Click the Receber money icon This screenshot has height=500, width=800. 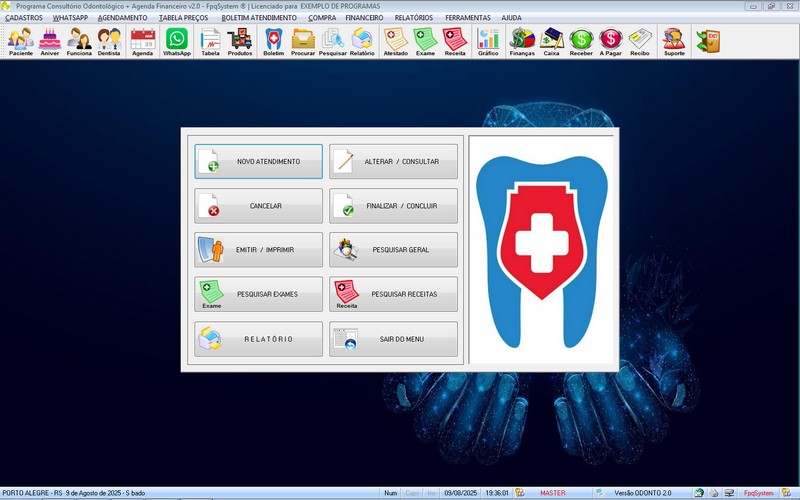[581, 41]
